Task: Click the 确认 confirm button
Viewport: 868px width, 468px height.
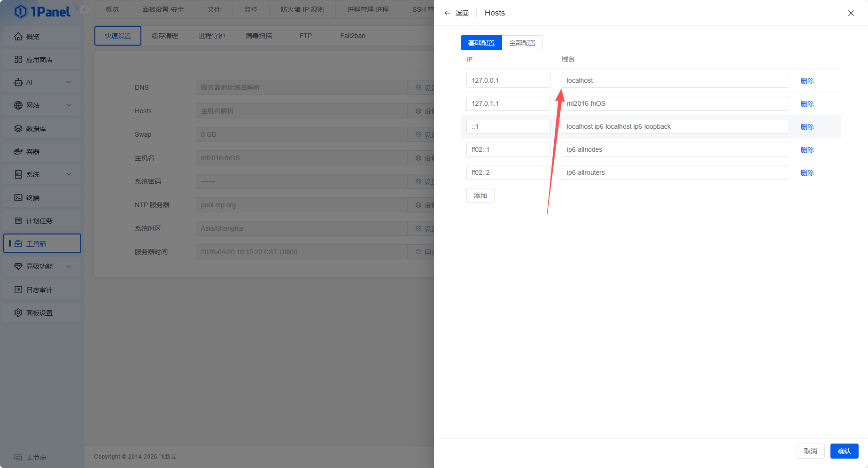Action: 844,451
